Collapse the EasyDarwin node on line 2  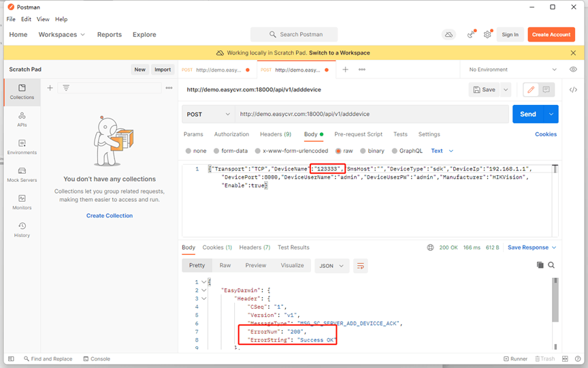(x=203, y=290)
